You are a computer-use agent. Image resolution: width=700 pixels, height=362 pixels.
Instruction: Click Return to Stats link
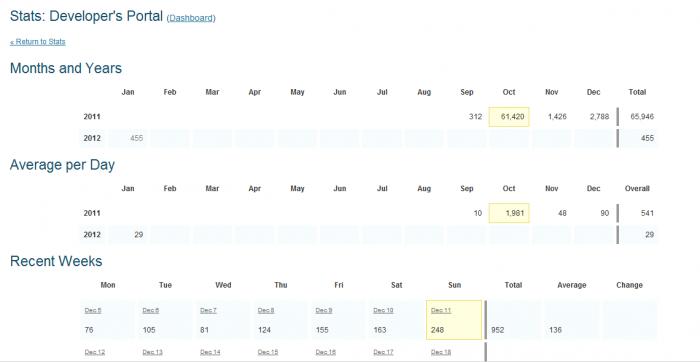pos(38,42)
